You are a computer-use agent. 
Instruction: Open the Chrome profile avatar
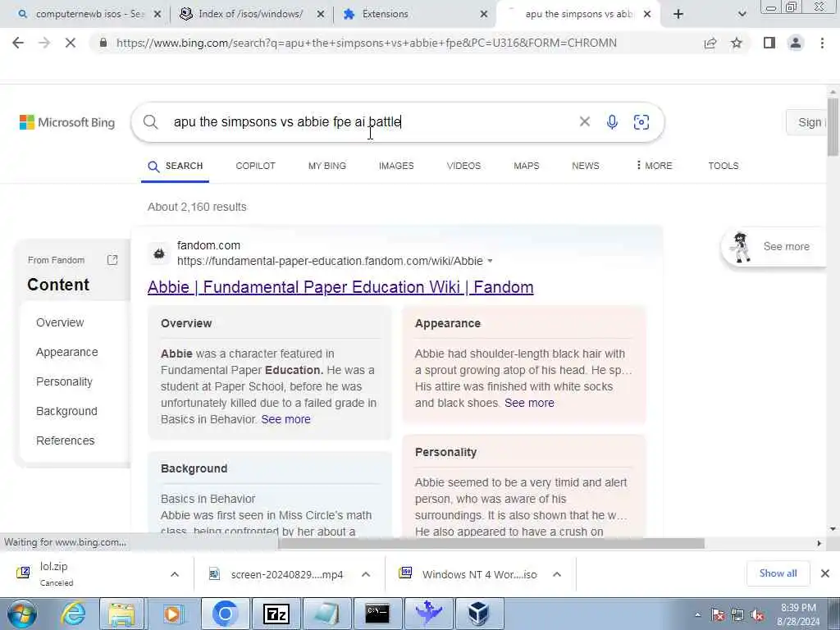click(x=796, y=43)
